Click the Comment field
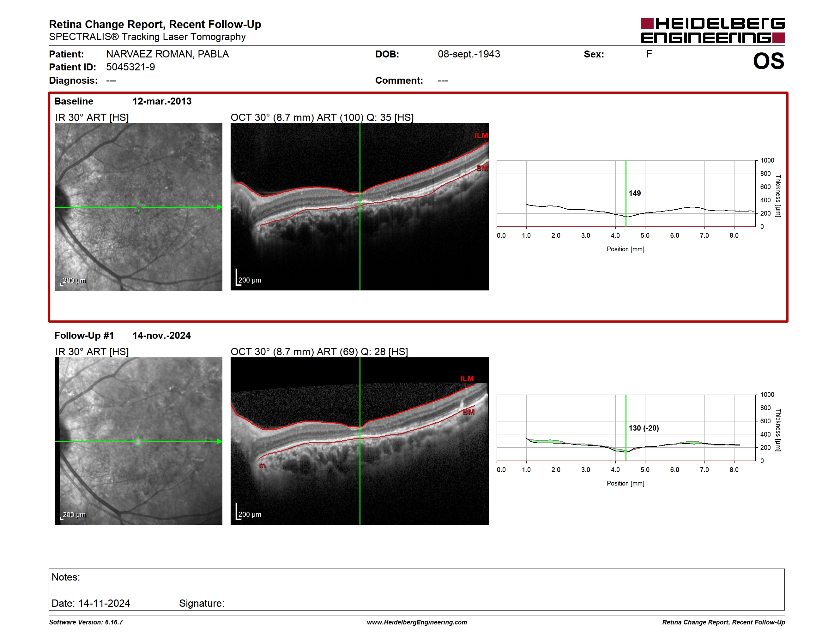This screenshot has width=834, height=644. 412,80
